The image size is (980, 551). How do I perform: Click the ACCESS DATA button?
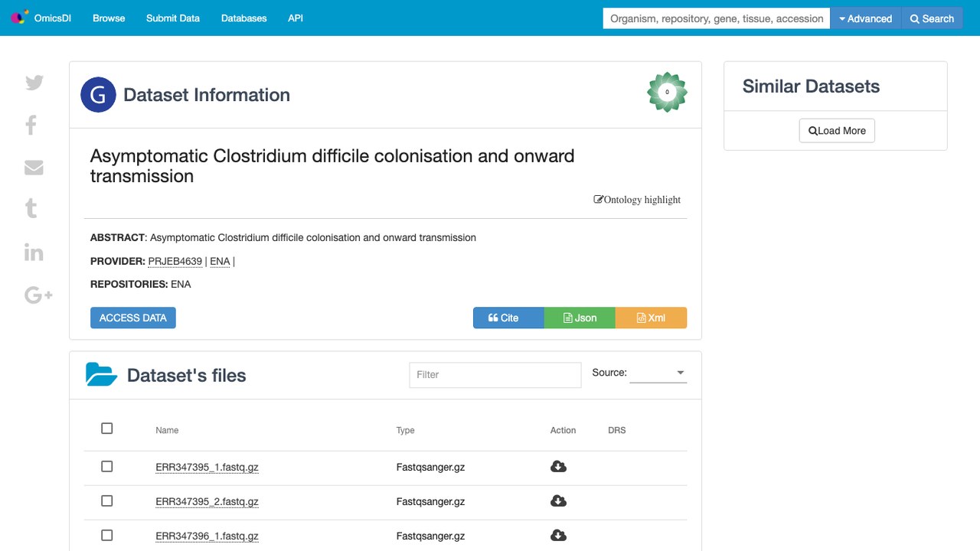[x=133, y=318]
